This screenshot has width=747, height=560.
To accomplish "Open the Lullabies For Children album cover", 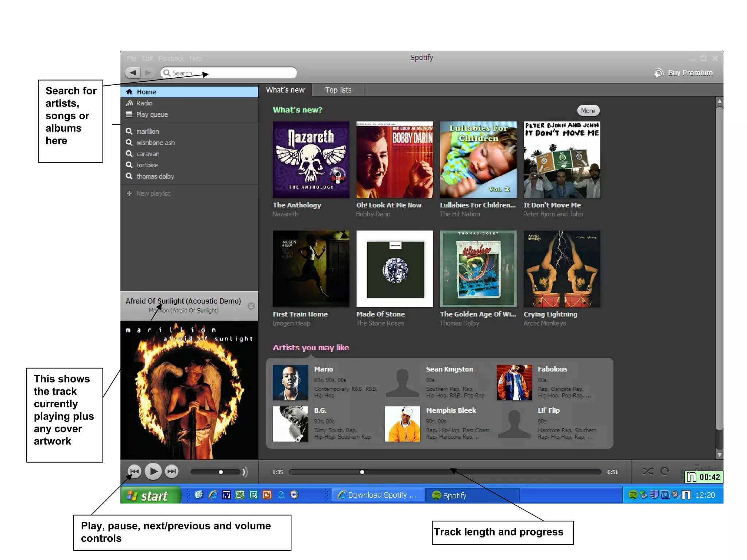I will pyautogui.click(x=478, y=160).
